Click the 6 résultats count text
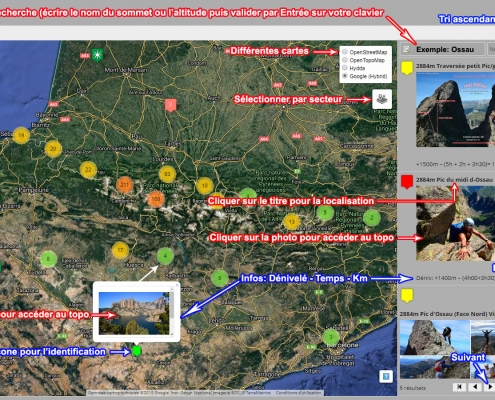Viewport: 495px width, 400px height. click(x=413, y=388)
